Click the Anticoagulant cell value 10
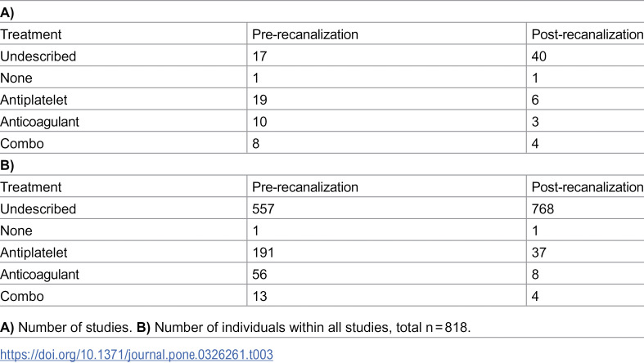Image resolution: width=644 pixels, height=363 pixels. [259, 122]
